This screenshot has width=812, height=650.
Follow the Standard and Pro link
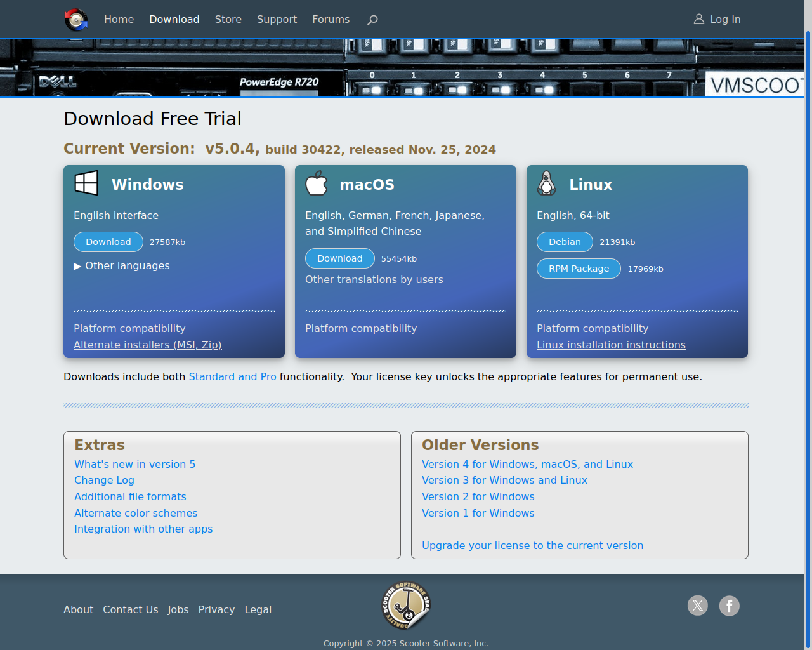[232, 376]
